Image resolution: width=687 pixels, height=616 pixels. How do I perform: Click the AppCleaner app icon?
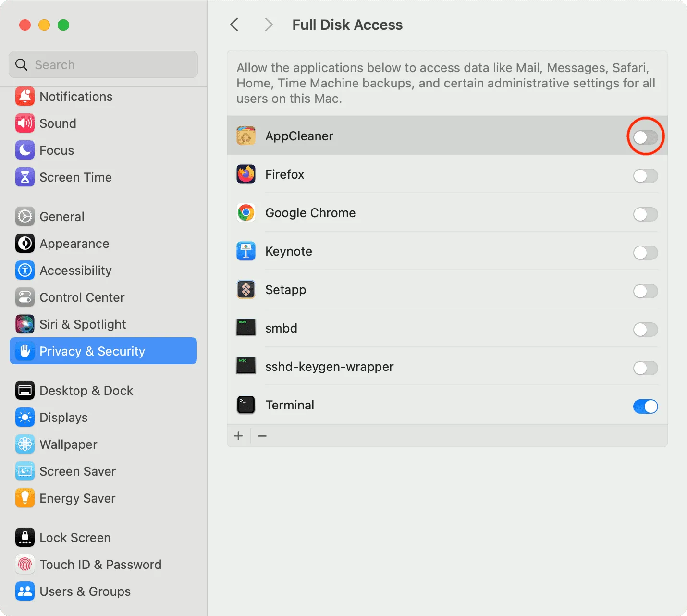point(246,136)
